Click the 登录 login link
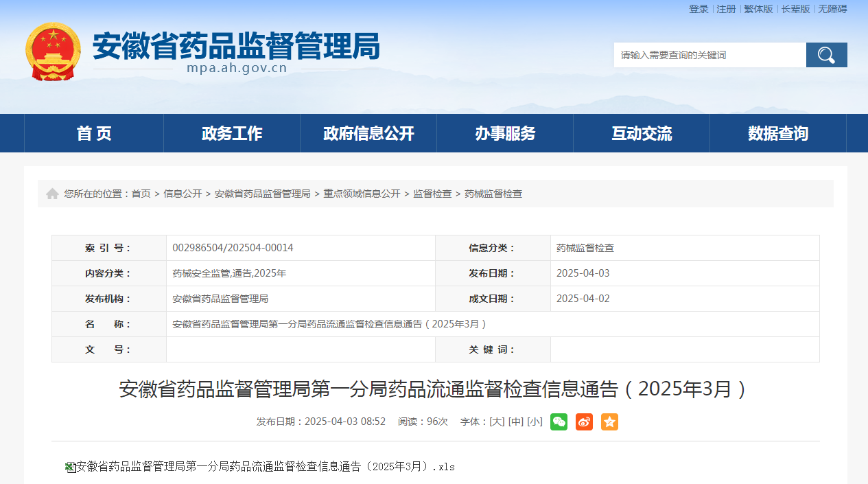The height and width of the screenshot is (484, 868). (699, 9)
